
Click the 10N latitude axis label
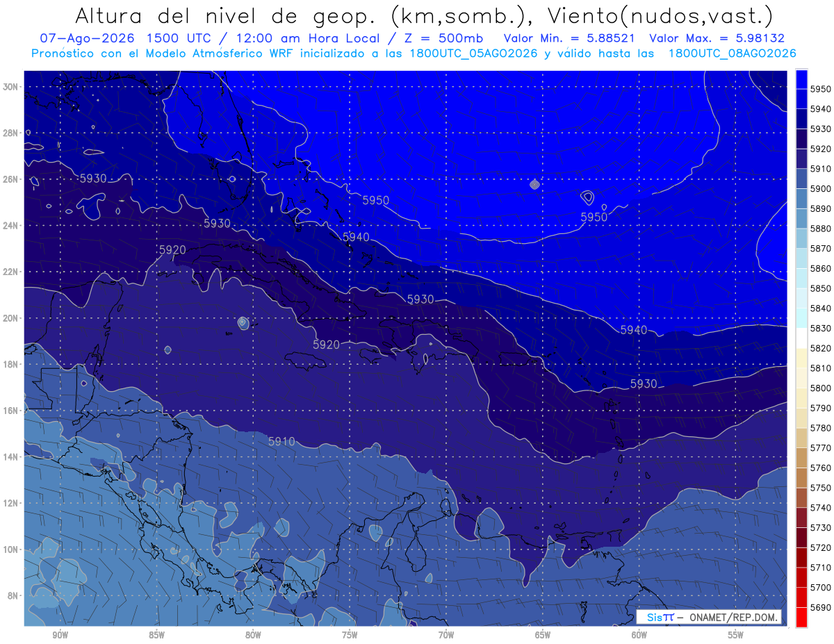pos(10,549)
